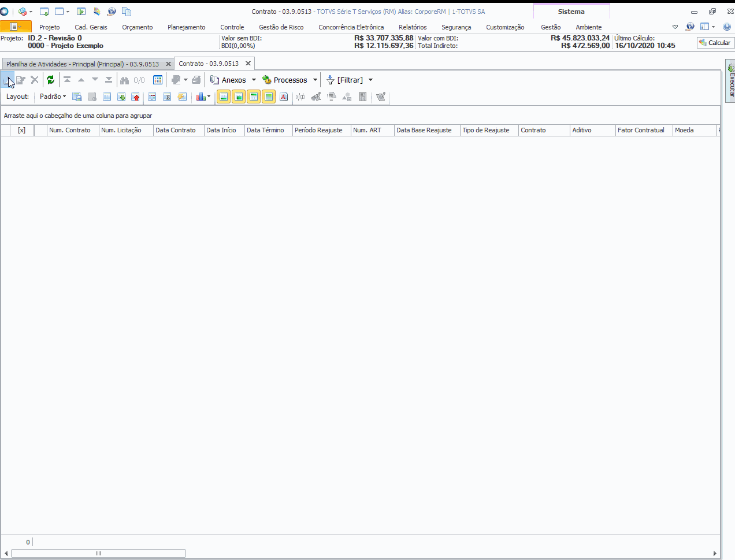The image size is (735, 560).
Task: Refresh the contract list with green arrows
Action: tap(51, 80)
